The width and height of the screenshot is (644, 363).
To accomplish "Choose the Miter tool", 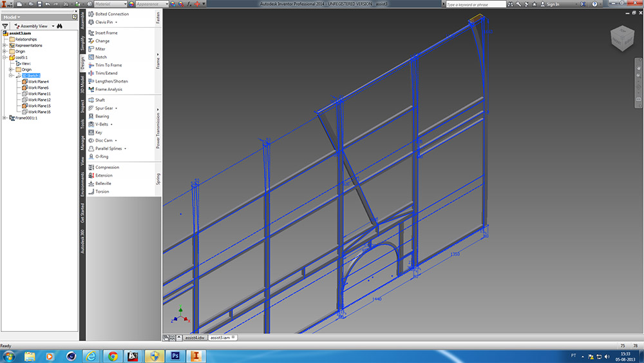I will (x=97, y=49).
